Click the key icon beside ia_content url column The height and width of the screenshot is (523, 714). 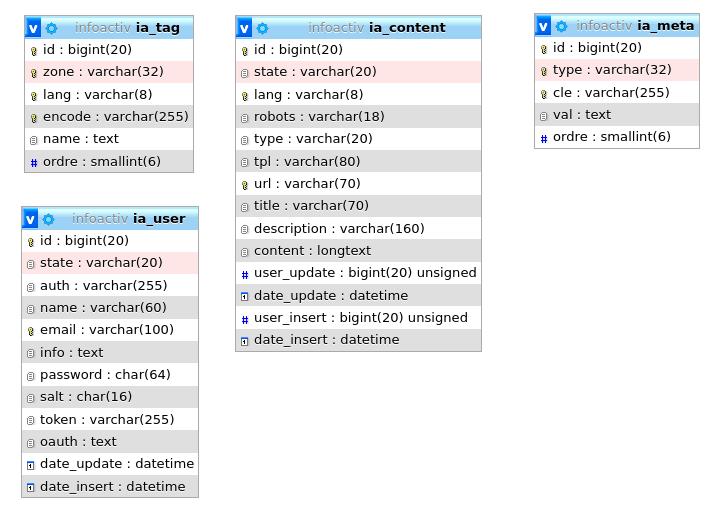pos(244,184)
